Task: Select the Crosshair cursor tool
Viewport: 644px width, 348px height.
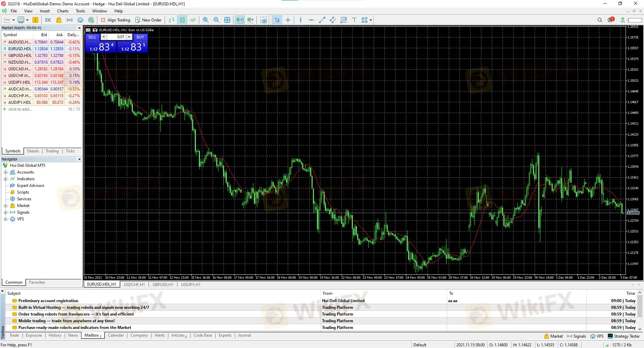Action: (288, 20)
